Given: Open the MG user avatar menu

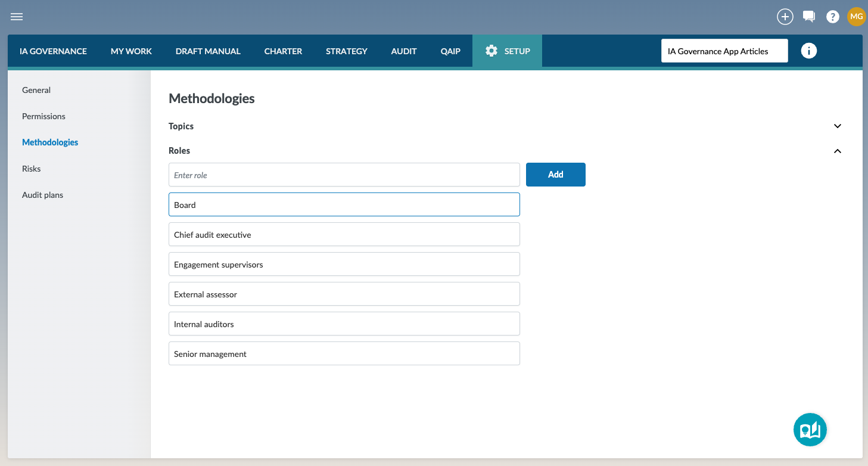Looking at the screenshot, I should coord(856,17).
